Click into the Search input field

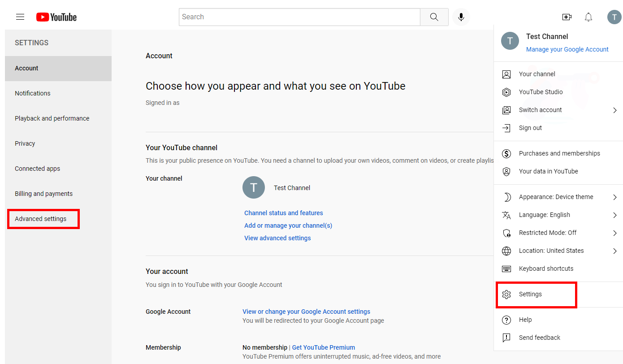point(299,17)
